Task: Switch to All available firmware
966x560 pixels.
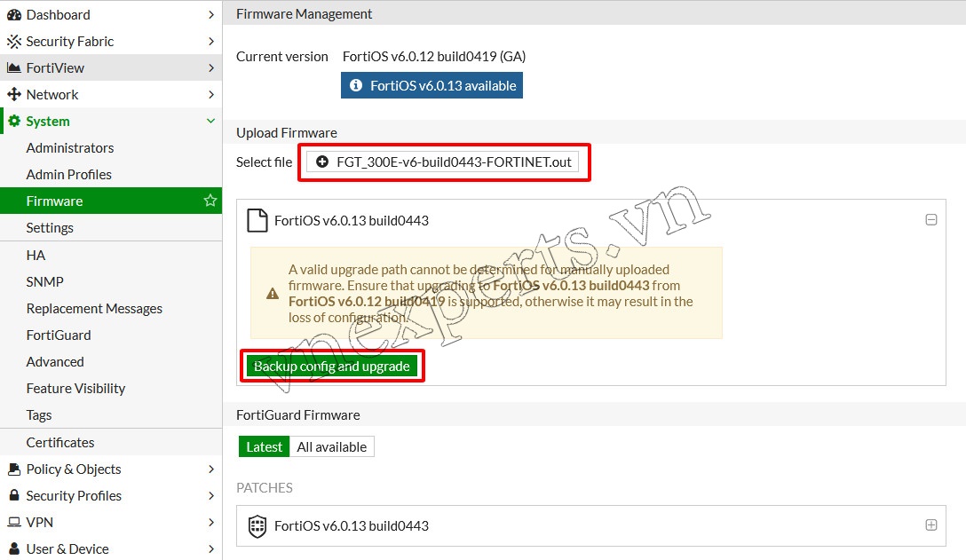Action: click(x=331, y=447)
